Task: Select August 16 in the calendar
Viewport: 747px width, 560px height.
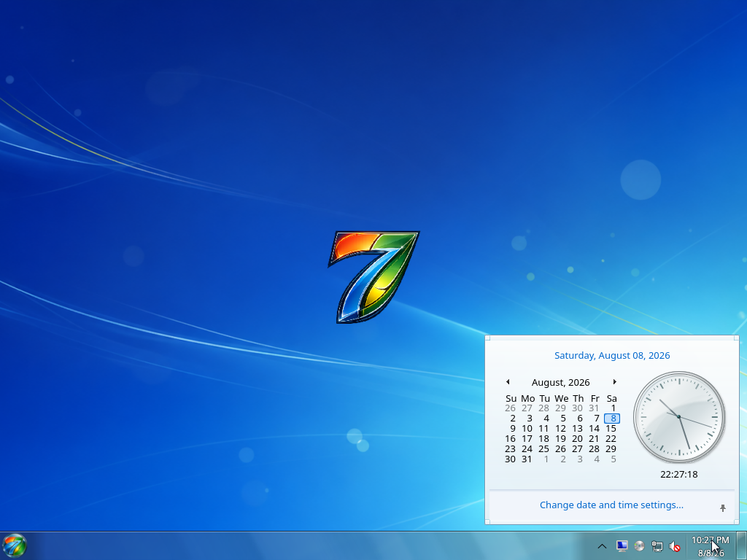Action: coord(510,439)
